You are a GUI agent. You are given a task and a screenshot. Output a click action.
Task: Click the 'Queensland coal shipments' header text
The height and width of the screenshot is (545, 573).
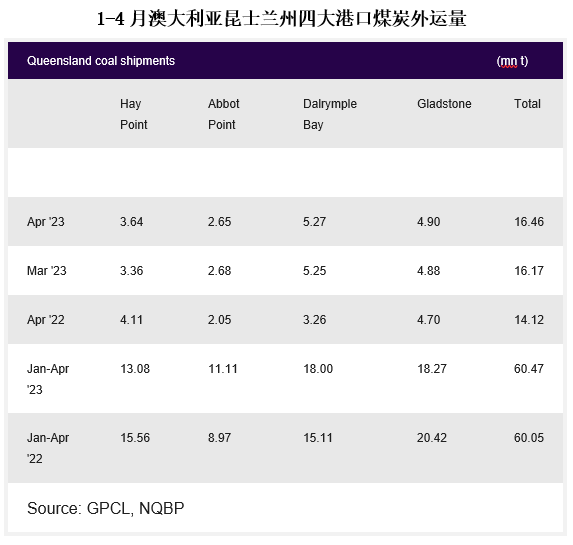click(x=101, y=61)
